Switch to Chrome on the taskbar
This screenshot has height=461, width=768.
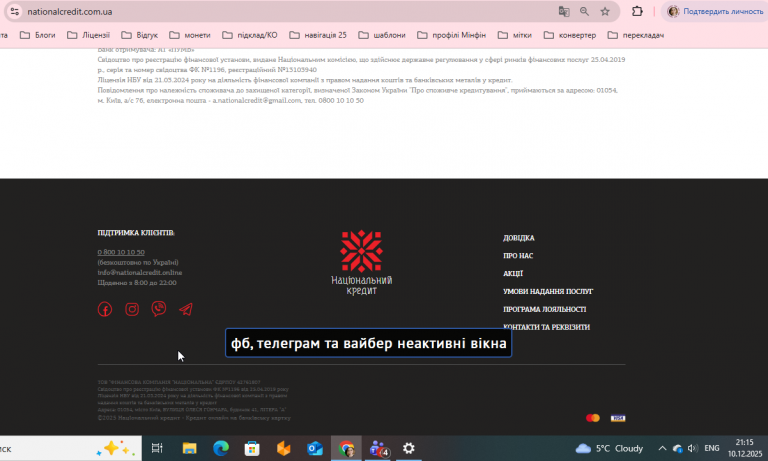click(x=346, y=448)
